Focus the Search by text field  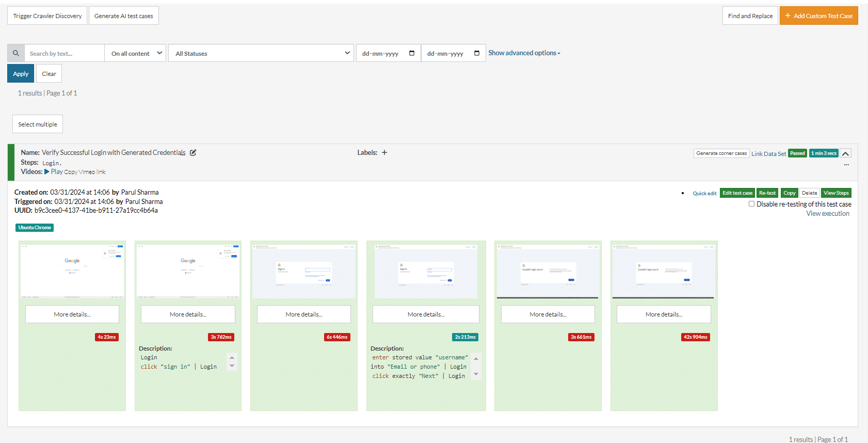tap(65, 53)
